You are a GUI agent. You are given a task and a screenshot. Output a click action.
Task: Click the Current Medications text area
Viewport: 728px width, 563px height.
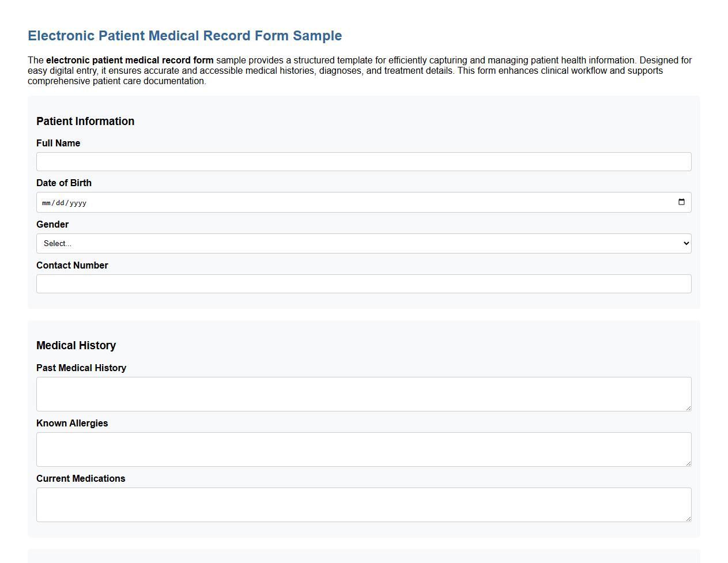point(363,504)
